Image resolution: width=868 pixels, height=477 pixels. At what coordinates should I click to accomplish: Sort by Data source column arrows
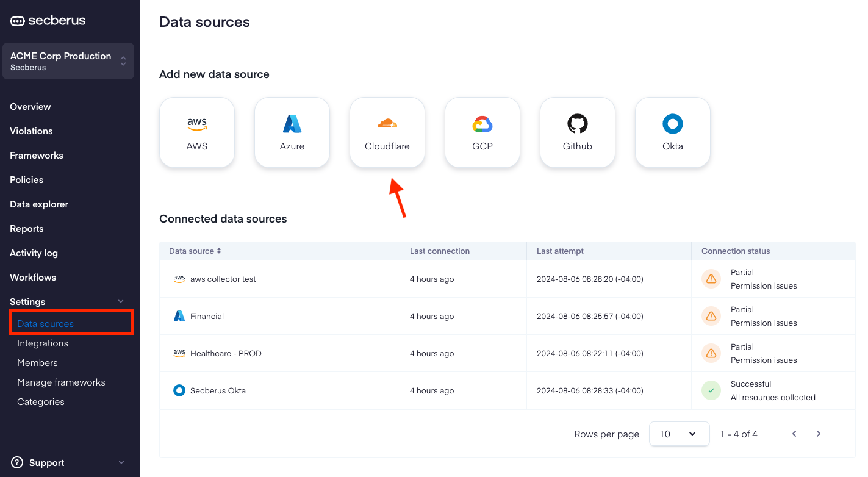219,251
